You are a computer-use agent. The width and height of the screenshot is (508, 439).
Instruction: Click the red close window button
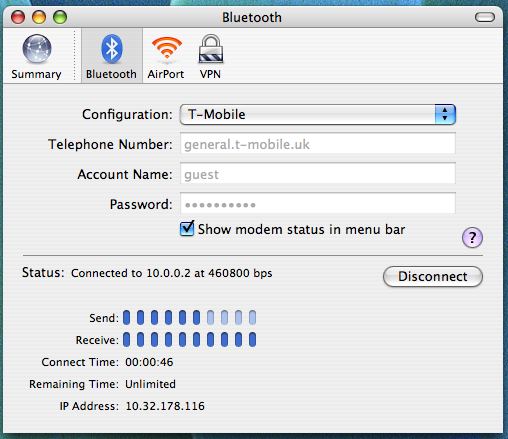tap(18, 17)
